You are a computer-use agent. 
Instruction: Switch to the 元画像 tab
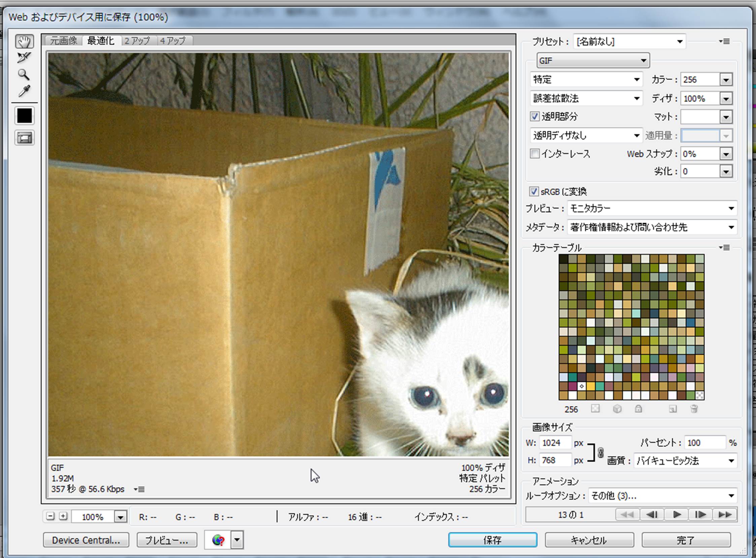(64, 41)
